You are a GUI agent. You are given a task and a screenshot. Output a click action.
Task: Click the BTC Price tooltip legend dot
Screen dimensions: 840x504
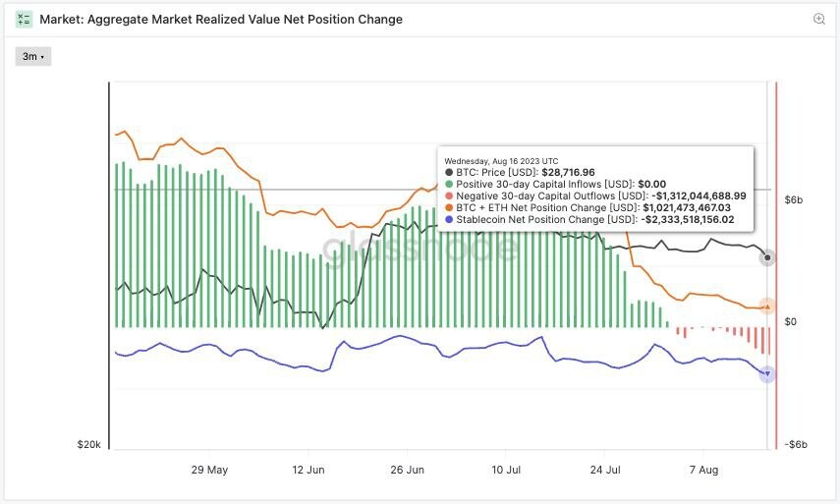pos(449,173)
